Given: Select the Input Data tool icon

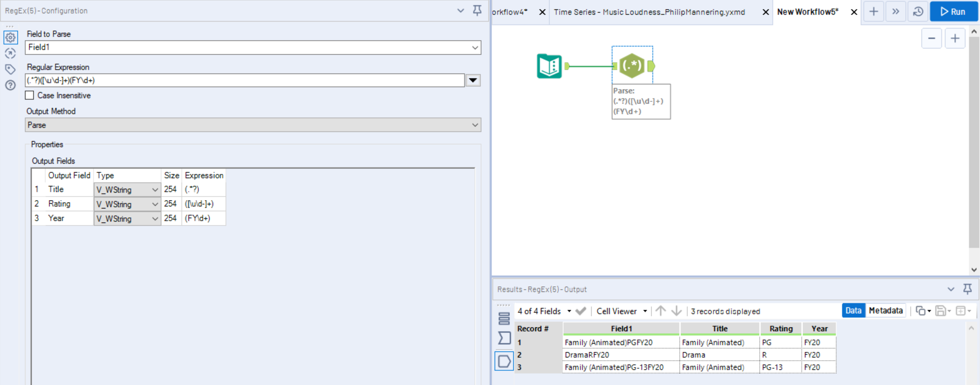Looking at the screenshot, I should tap(549, 66).
